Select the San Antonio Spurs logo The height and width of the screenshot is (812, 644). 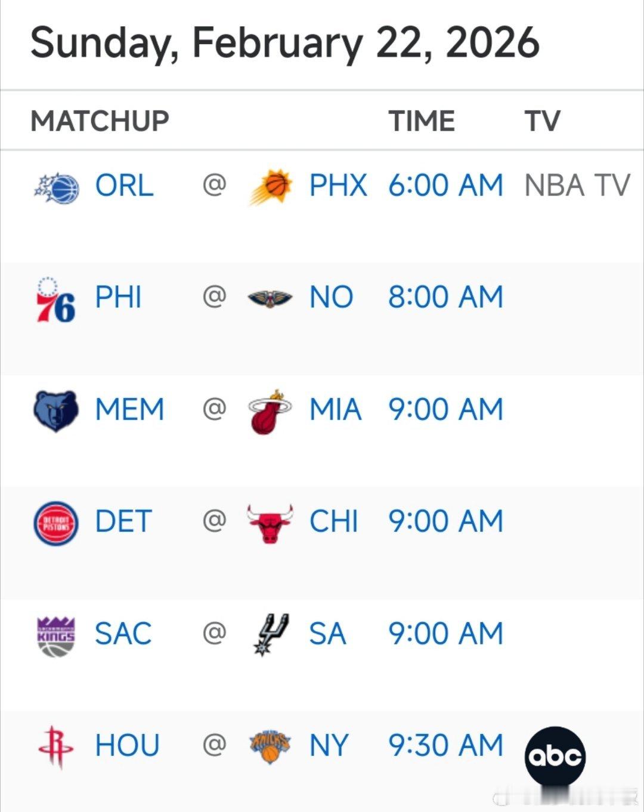pos(271,635)
